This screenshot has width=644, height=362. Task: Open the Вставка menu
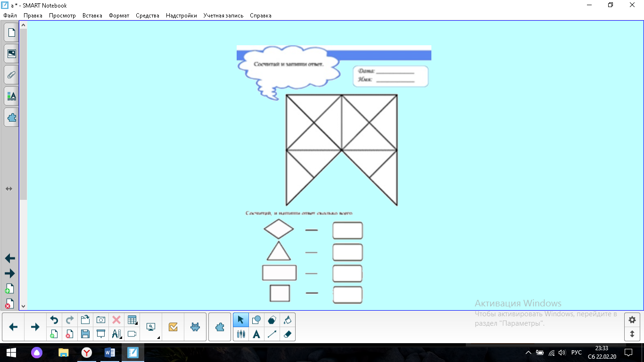pos(92,16)
